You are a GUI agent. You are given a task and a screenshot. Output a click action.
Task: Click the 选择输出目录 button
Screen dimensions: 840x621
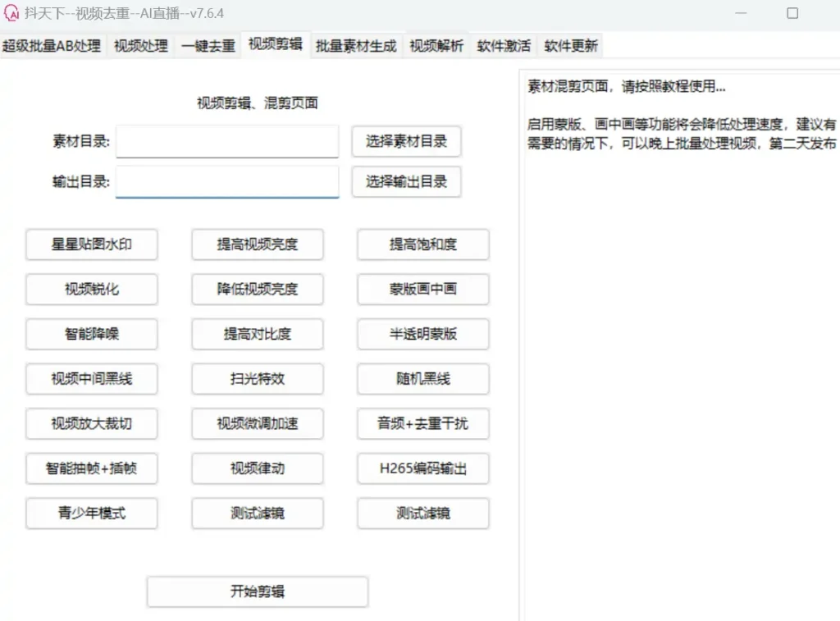pyautogui.click(x=407, y=181)
